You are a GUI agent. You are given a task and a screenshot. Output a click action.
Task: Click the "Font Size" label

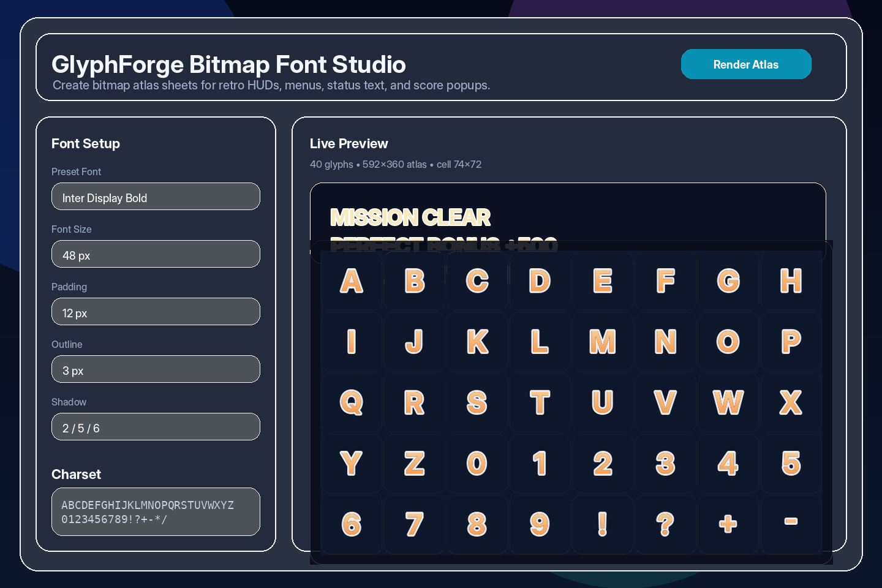pyautogui.click(x=72, y=229)
